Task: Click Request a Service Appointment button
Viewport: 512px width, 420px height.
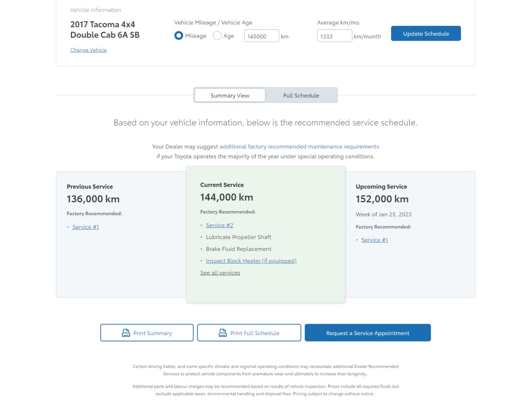Action: click(x=368, y=333)
